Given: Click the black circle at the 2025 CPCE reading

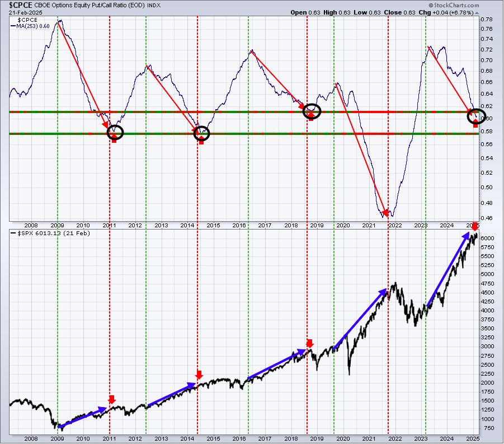Looking at the screenshot, I should [x=476, y=116].
